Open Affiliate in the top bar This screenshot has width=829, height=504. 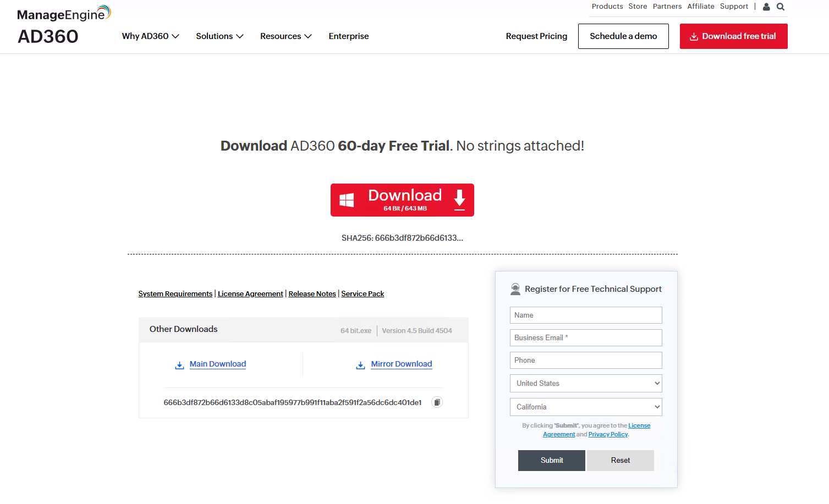701,7
